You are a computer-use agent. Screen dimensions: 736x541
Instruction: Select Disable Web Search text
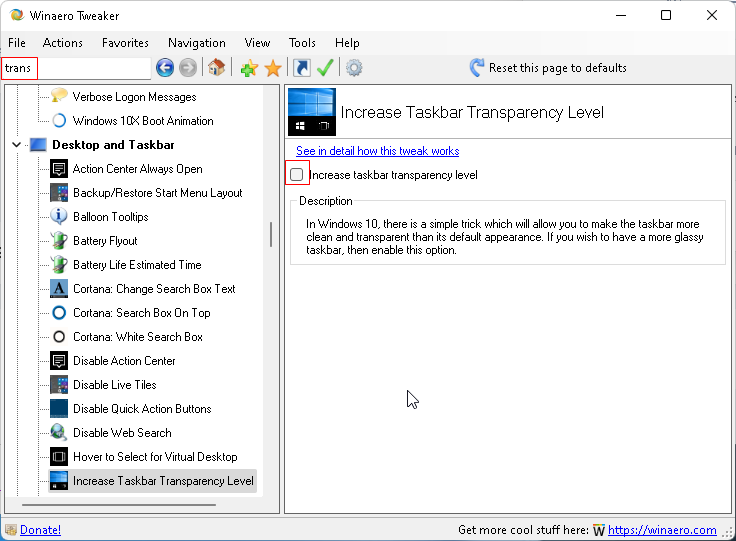[x=122, y=433]
